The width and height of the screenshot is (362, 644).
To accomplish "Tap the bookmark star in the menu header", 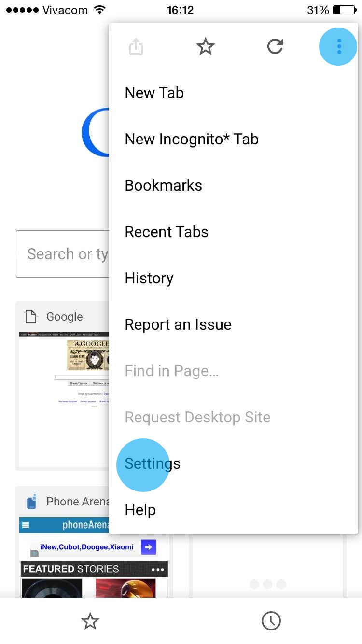I will point(206,47).
